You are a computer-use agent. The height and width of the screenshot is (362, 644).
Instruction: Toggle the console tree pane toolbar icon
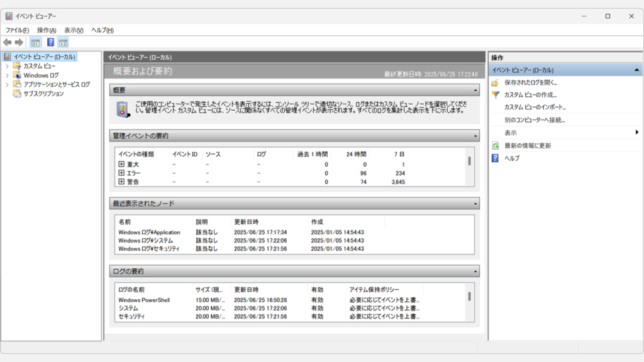click(35, 43)
